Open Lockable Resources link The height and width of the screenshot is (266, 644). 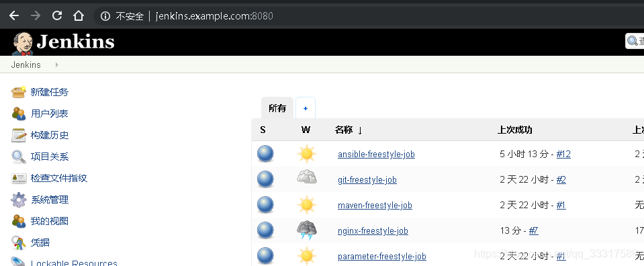click(x=74, y=263)
